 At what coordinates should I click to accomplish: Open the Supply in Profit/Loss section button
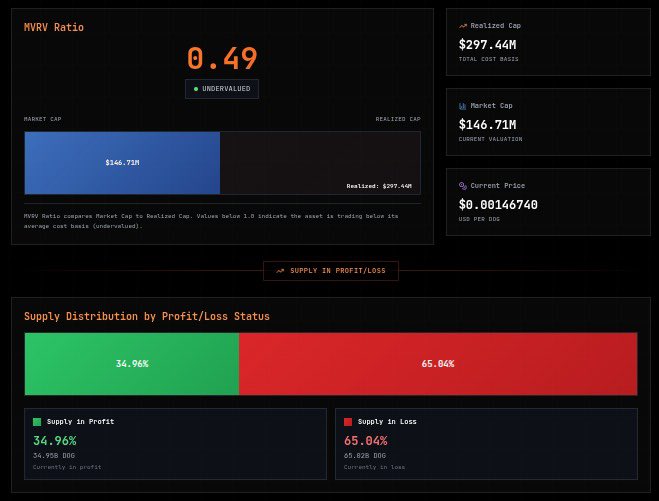[x=331, y=270]
